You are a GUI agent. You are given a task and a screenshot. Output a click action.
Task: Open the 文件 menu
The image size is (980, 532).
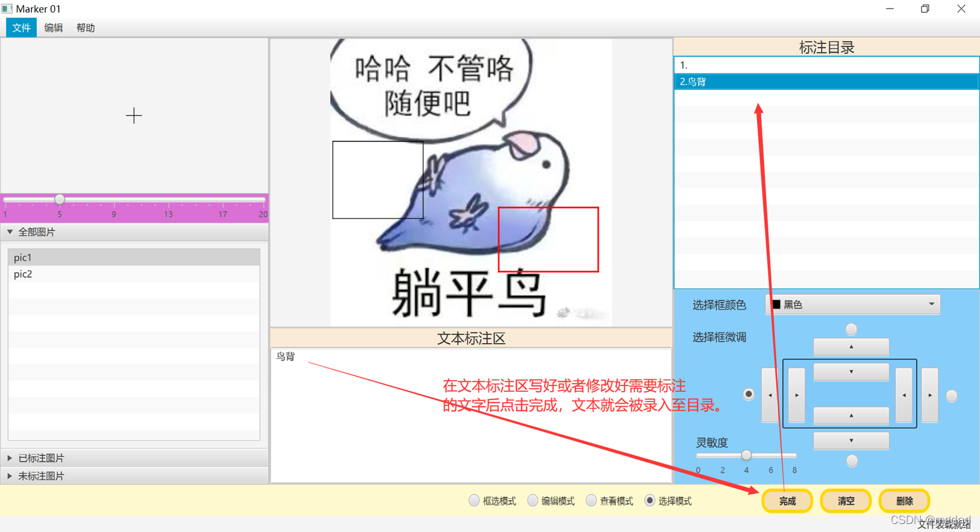click(22, 28)
